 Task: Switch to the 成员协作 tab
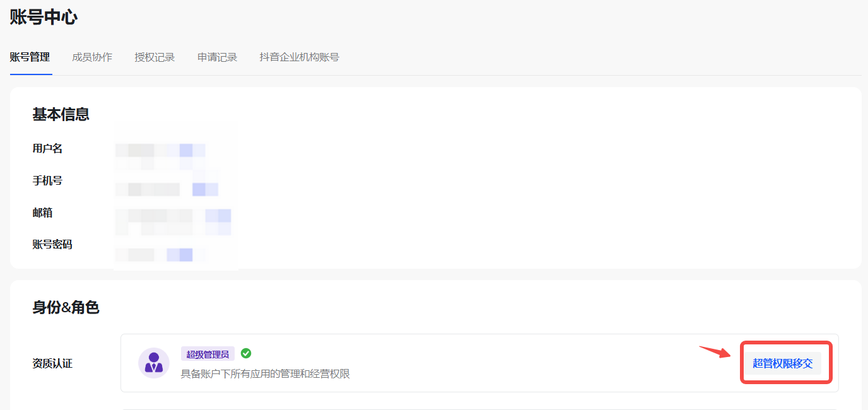click(92, 57)
